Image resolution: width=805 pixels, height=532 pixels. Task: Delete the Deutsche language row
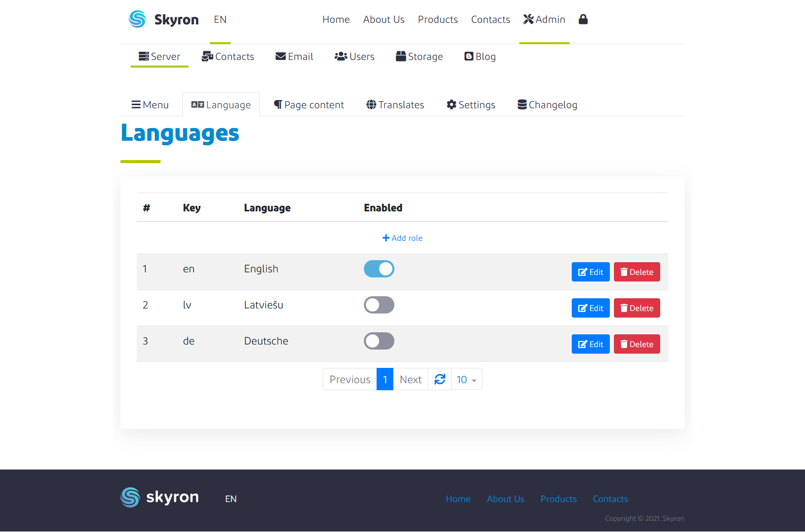click(637, 344)
